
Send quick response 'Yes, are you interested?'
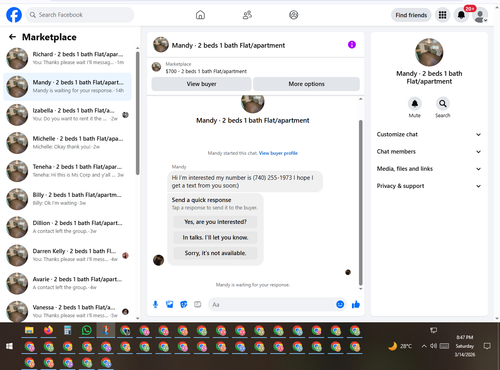click(215, 222)
